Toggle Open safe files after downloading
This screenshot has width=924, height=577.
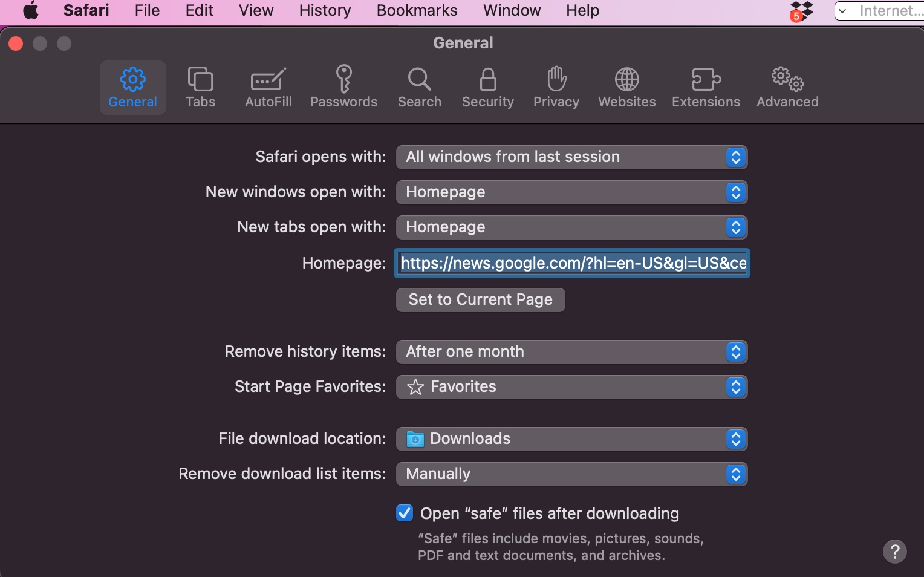click(x=405, y=513)
